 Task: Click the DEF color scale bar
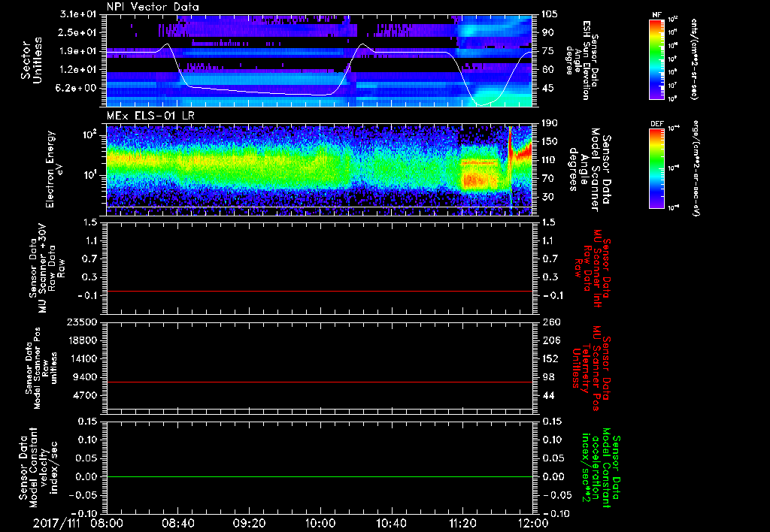(656, 167)
